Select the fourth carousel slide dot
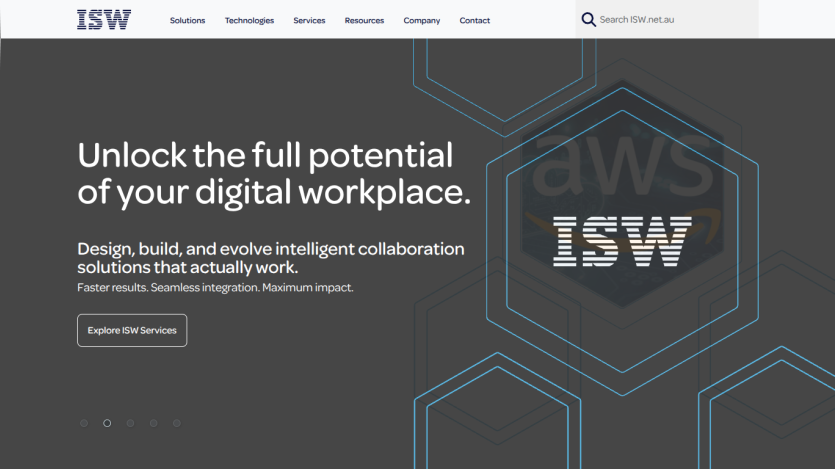The image size is (835, 469). click(153, 423)
